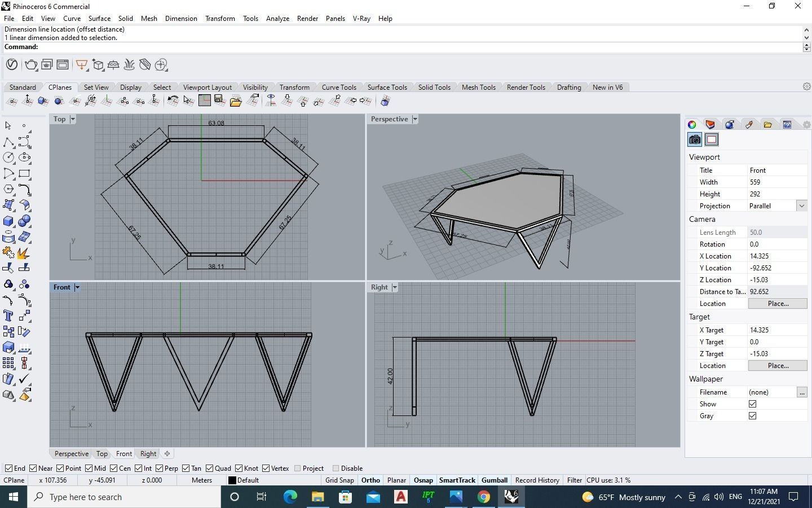Viewport: 812px width, 508px height.
Task: Click the viewport Title field showing Front
Action: click(x=778, y=170)
